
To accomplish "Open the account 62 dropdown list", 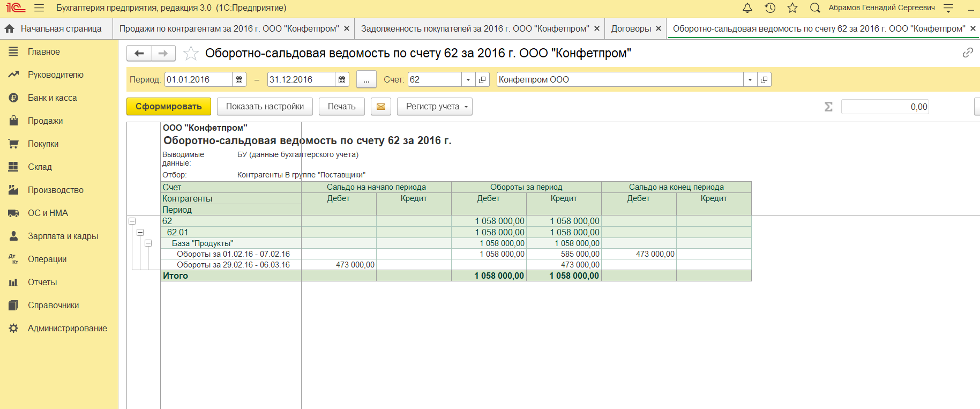I will (x=468, y=80).
